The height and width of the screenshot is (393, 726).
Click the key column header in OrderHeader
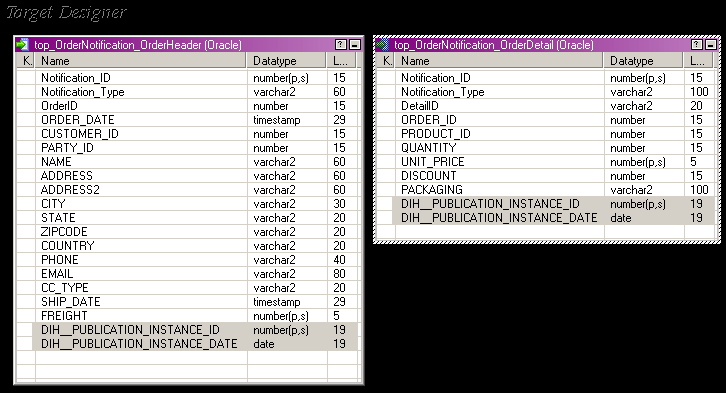point(26,61)
